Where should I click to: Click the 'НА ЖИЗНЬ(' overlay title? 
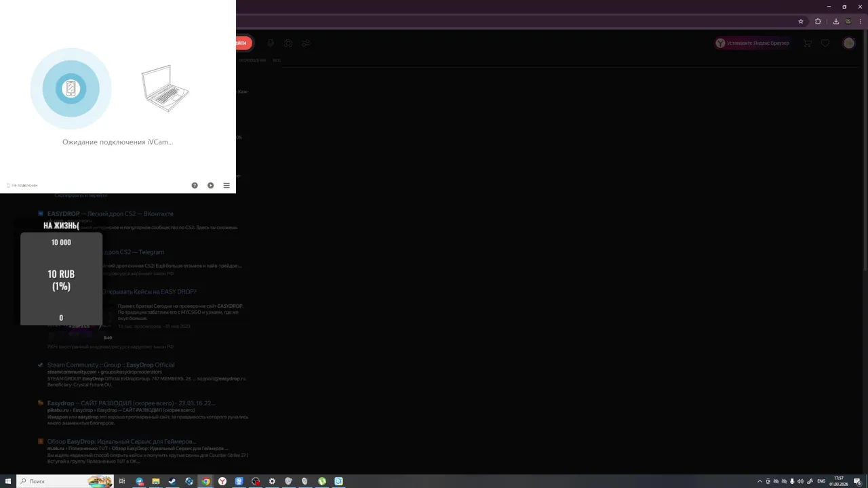[61, 225]
